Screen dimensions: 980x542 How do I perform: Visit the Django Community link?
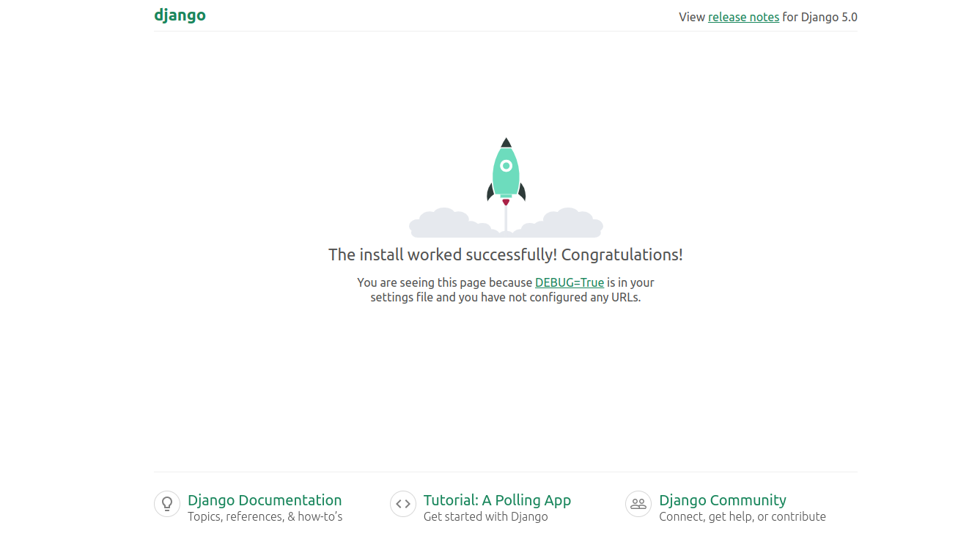[x=723, y=500]
